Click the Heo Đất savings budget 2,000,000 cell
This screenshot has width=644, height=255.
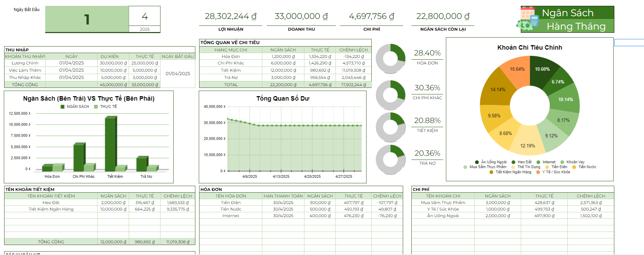[113, 203]
